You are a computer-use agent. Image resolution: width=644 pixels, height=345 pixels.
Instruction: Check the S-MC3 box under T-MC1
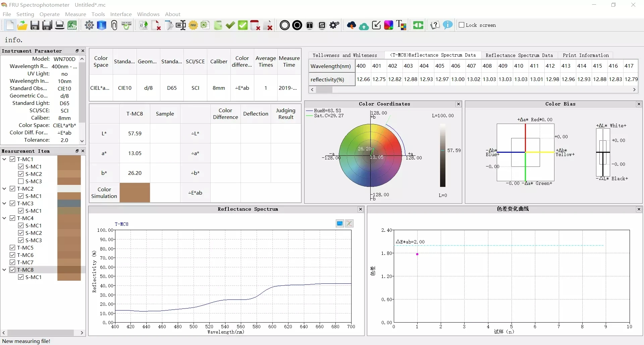pos(21,181)
